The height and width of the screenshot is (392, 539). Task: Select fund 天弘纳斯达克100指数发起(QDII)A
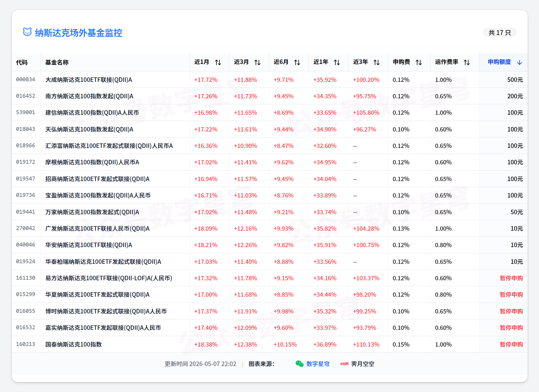(89, 129)
